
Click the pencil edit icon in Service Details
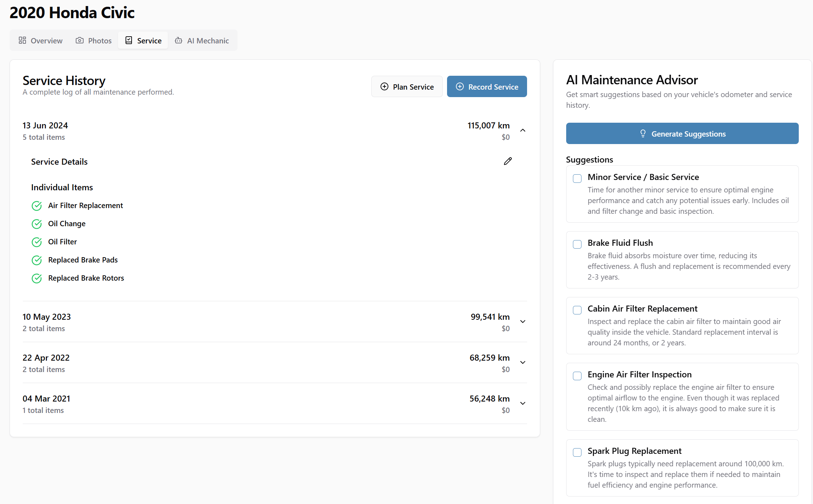tap(508, 161)
